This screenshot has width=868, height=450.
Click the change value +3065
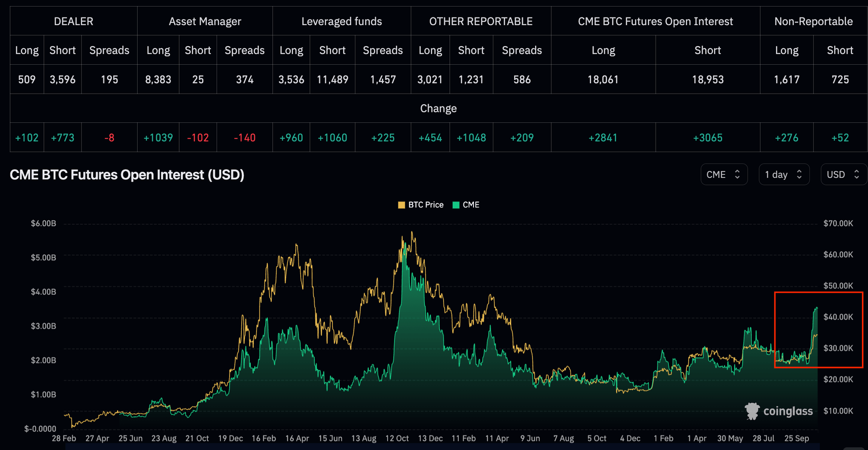(708, 138)
